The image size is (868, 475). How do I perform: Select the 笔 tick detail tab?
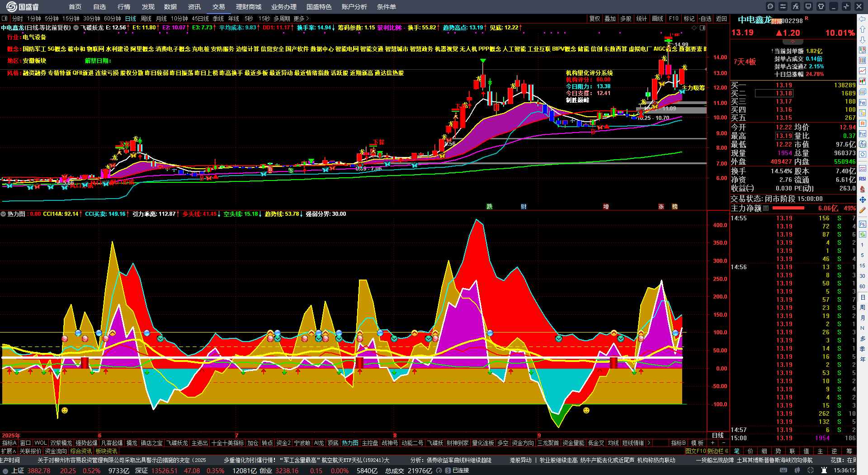tap(736, 451)
